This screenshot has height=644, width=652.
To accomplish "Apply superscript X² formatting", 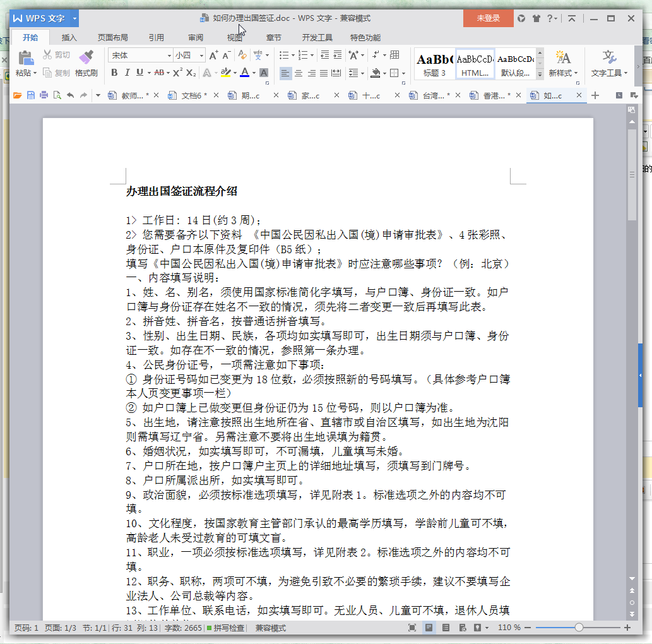I will pyautogui.click(x=177, y=73).
